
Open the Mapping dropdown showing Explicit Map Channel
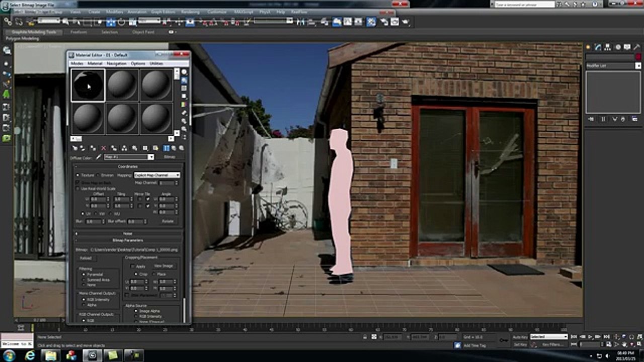(157, 175)
